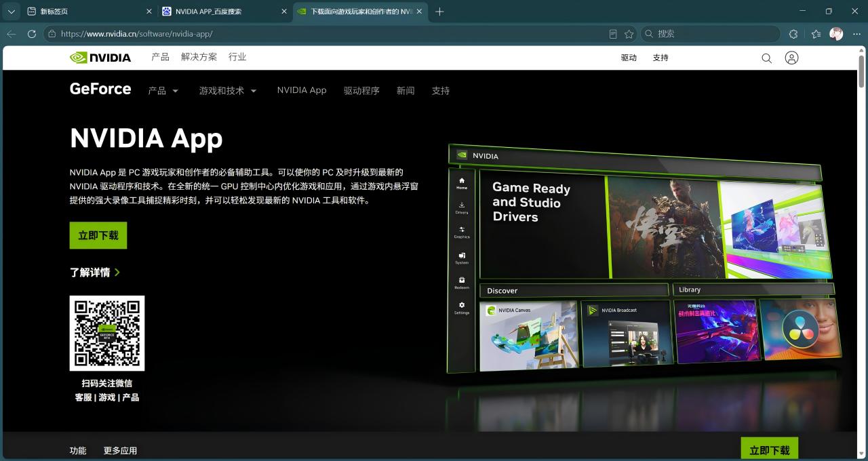Reload the current page
This screenshot has height=461, width=868.
31,34
